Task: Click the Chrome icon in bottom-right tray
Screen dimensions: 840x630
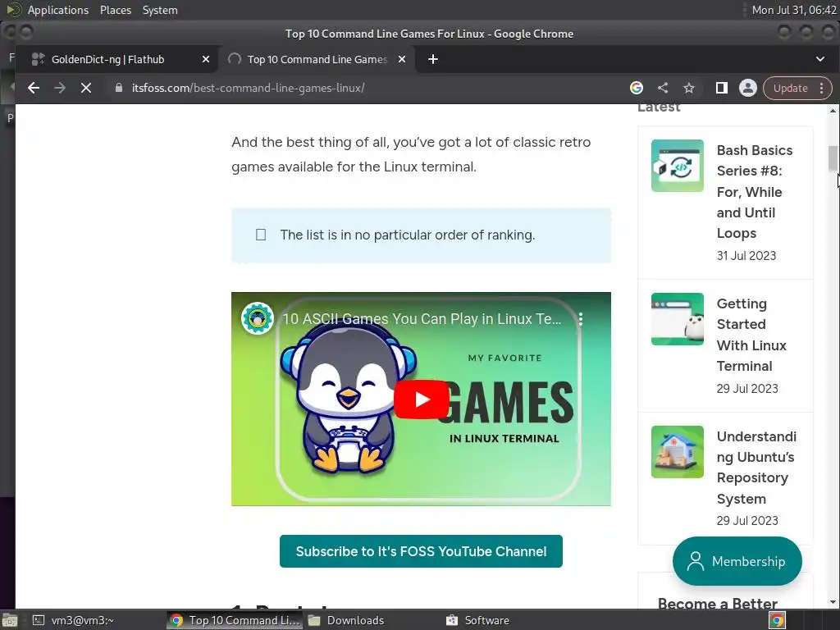Action: click(x=777, y=620)
